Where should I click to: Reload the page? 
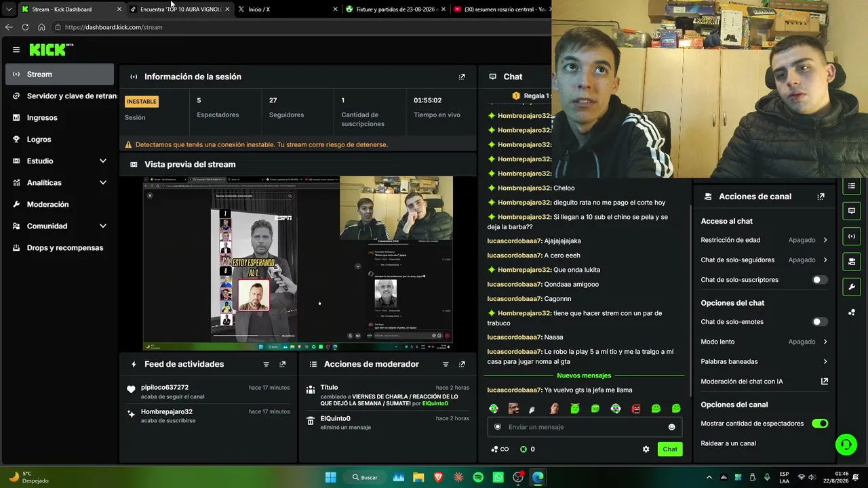coord(25,27)
